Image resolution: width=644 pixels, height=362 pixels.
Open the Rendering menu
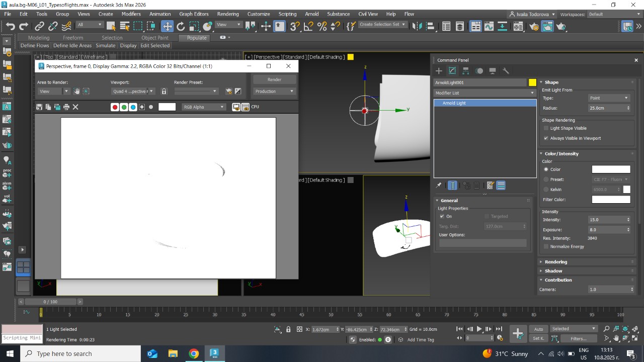[x=227, y=14]
